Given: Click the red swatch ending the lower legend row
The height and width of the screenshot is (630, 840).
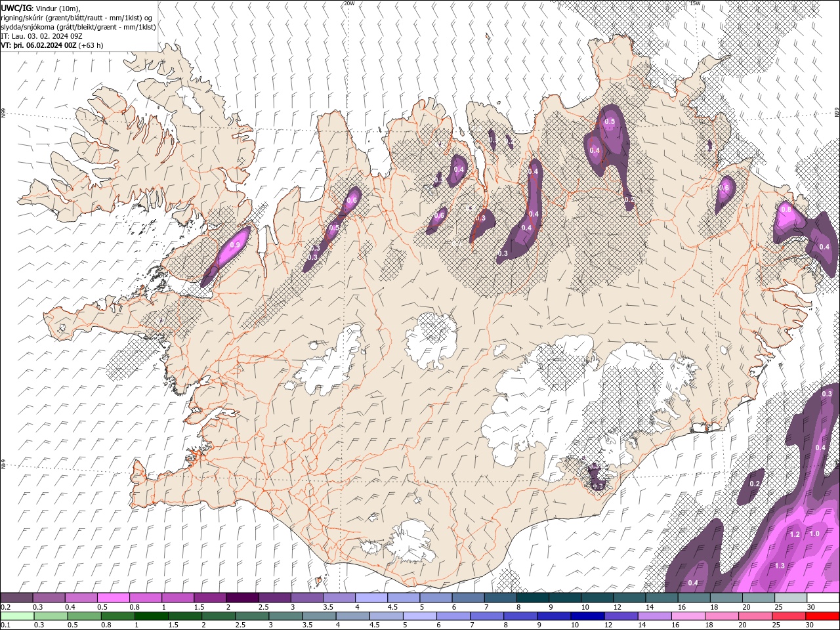Looking at the screenshot, I should [823, 616].
